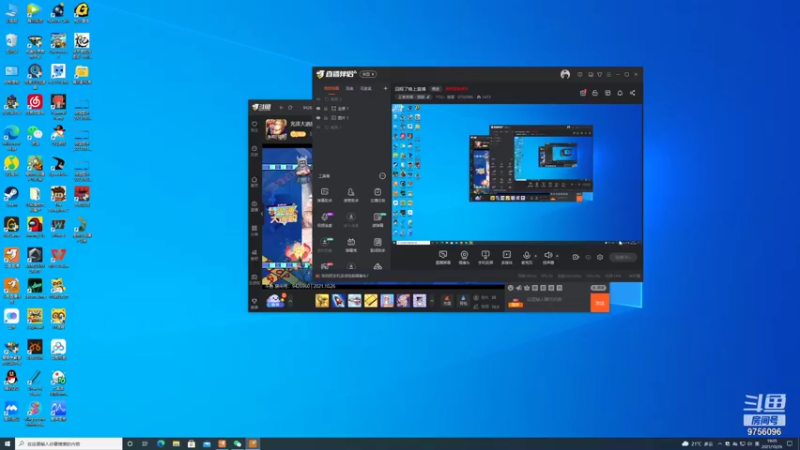Click the camera source icon in the streaming toolbar
Viewport: 800px width, 450px height.
coord(464,255)
